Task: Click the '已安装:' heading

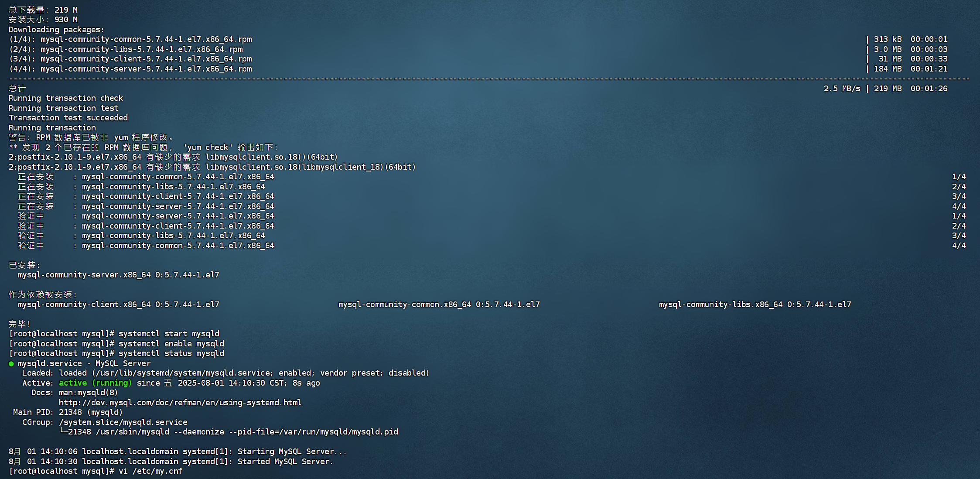Action: (x=24, y=265)
